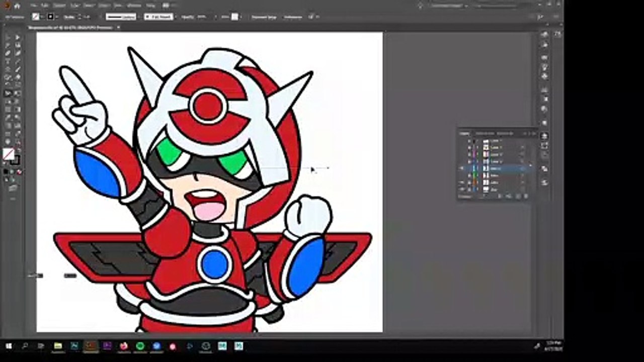Open the Edit menu
The height and width of the screenshot is (362, 644).
tap(45, 6)
